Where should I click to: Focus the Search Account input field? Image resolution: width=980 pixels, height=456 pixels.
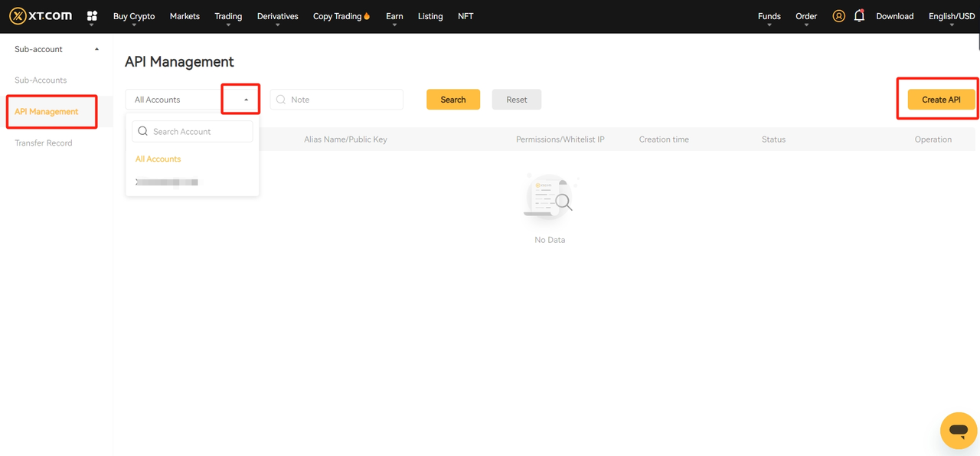pyautogui.click(x=199, y=132)
